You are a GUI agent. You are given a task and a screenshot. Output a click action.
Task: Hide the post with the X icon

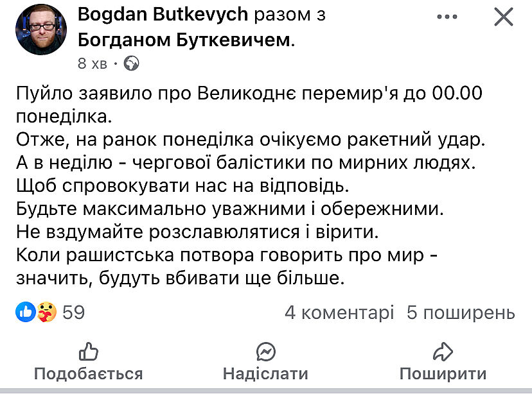click(504, 17)
